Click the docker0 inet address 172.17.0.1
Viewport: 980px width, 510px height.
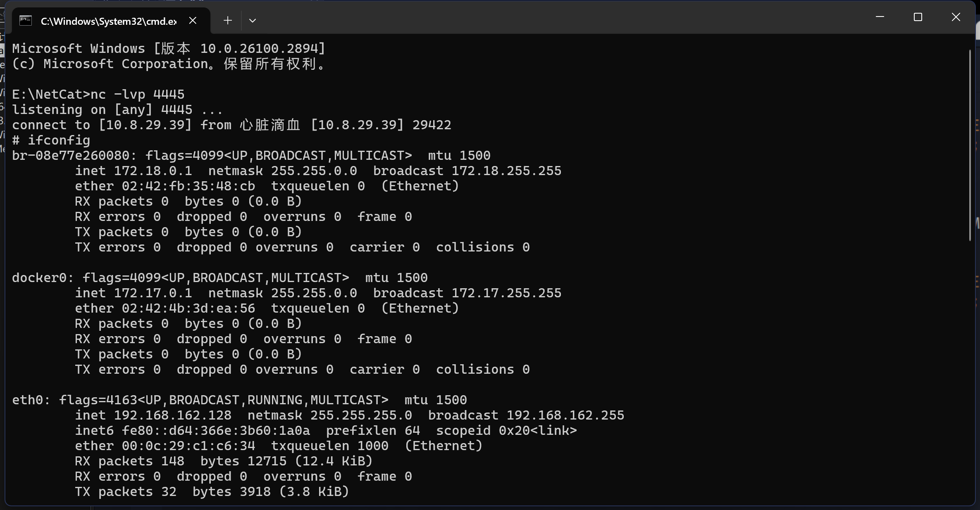153,293
